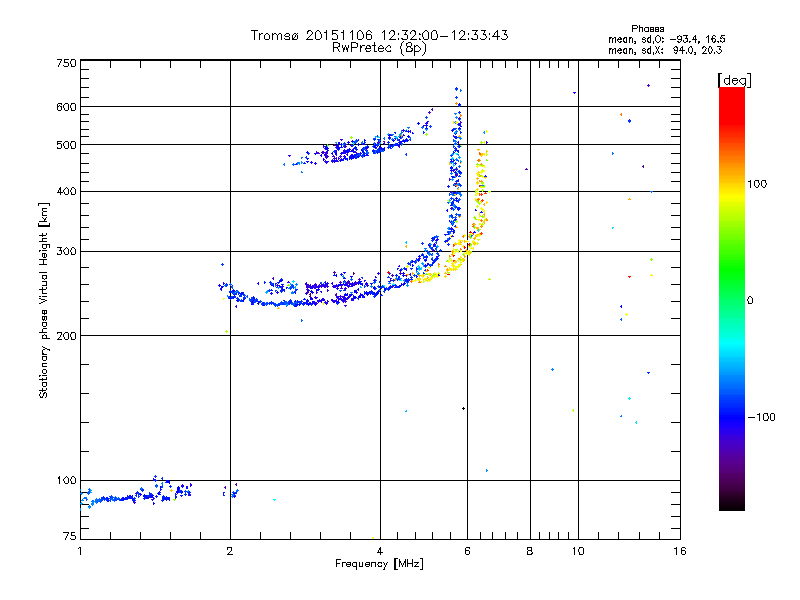This screenshot has width=800, height=600.
Task: Click the colorbar tick label '-100'
Action: (x=761, y=417)
